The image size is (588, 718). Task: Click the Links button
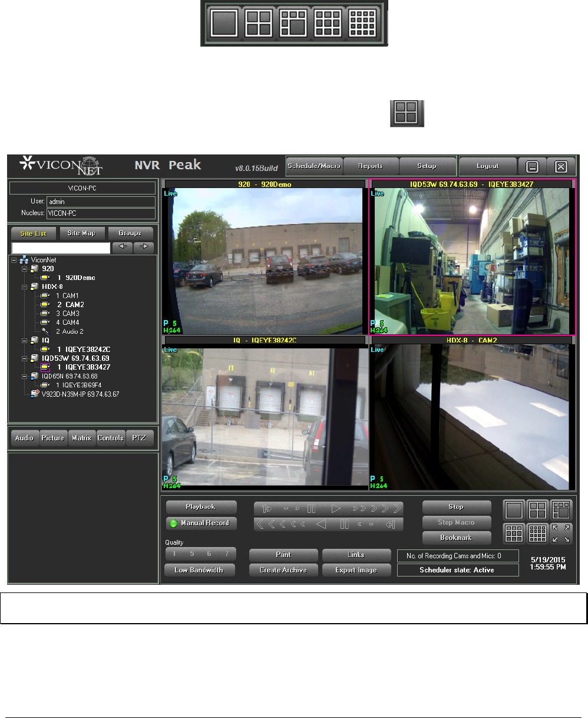pyautogui.click(x=356, y=555)
